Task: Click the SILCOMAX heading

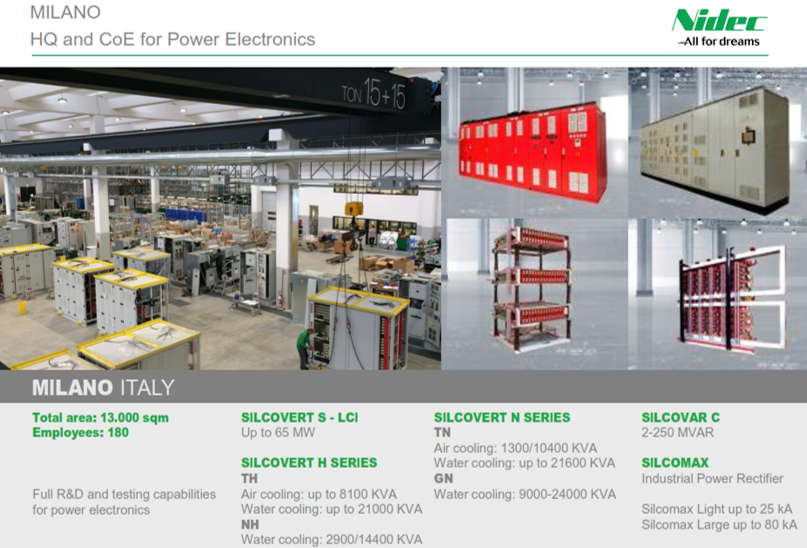Action: pyautogui.click(x=675, y=463)
